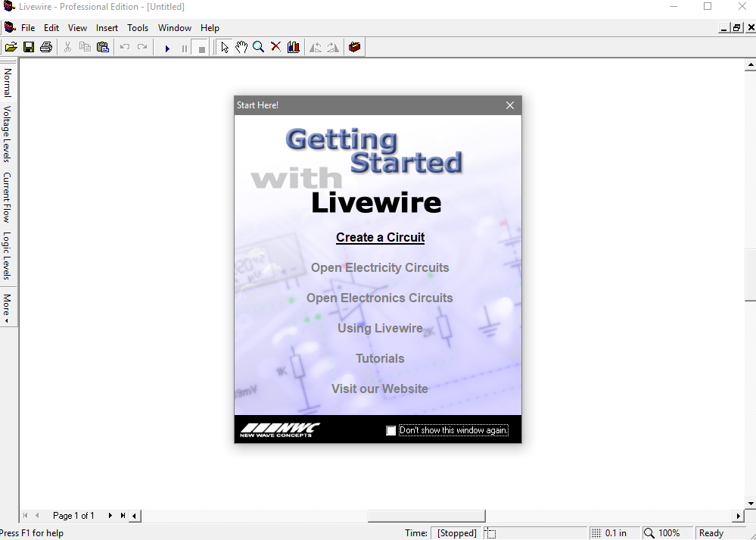This screenshot has height=540, width=756.
Task: Stop the simulation
Action: point(201,47)
